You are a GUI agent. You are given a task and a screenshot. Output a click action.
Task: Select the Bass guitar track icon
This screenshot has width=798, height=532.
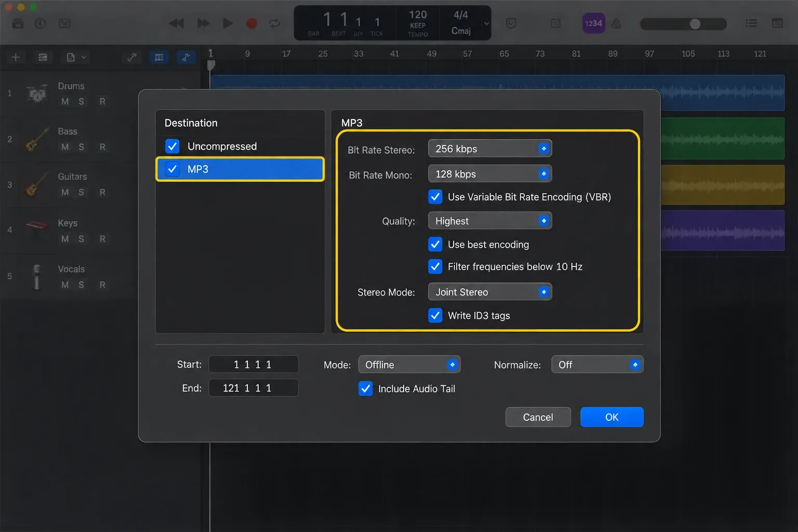click(x=36, y=139)
